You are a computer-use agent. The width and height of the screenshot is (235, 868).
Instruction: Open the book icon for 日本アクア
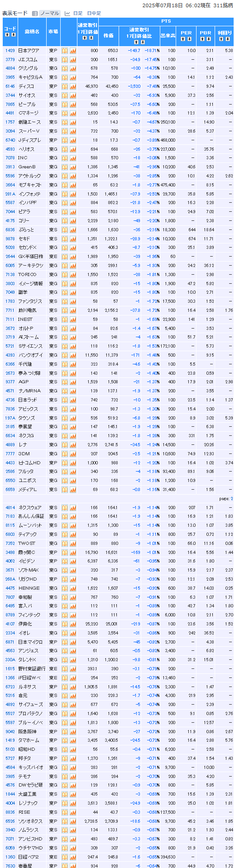click(x=65, y=51)
